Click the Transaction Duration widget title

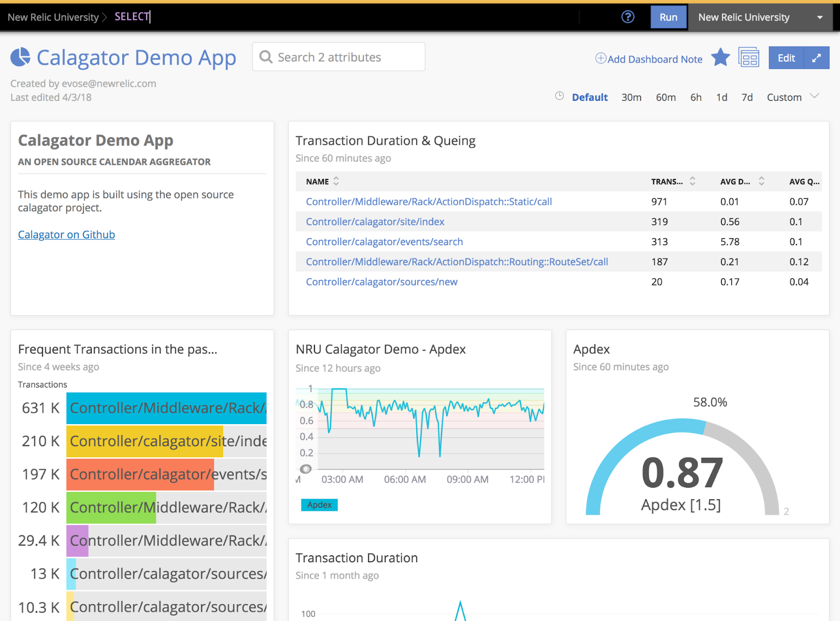(356, 557)
